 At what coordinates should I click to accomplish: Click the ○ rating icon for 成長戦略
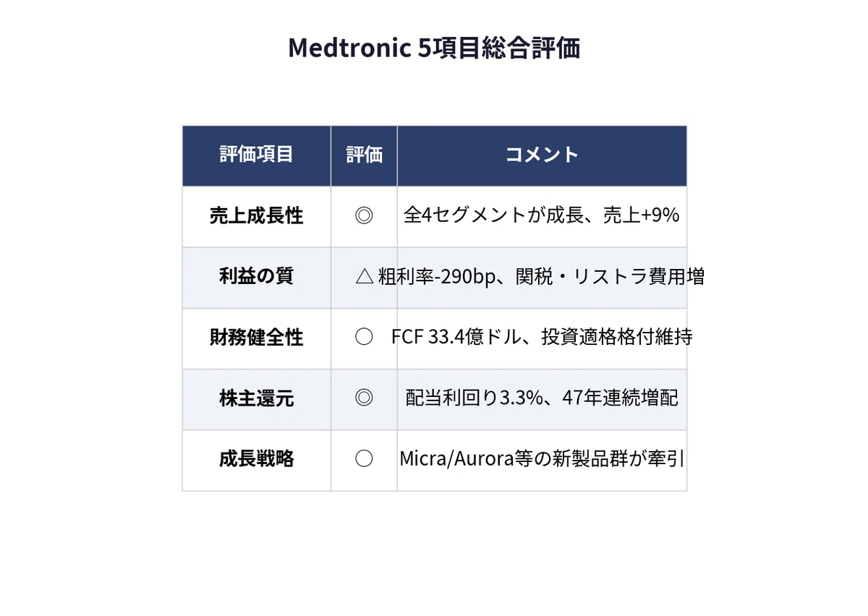[364, 459]
